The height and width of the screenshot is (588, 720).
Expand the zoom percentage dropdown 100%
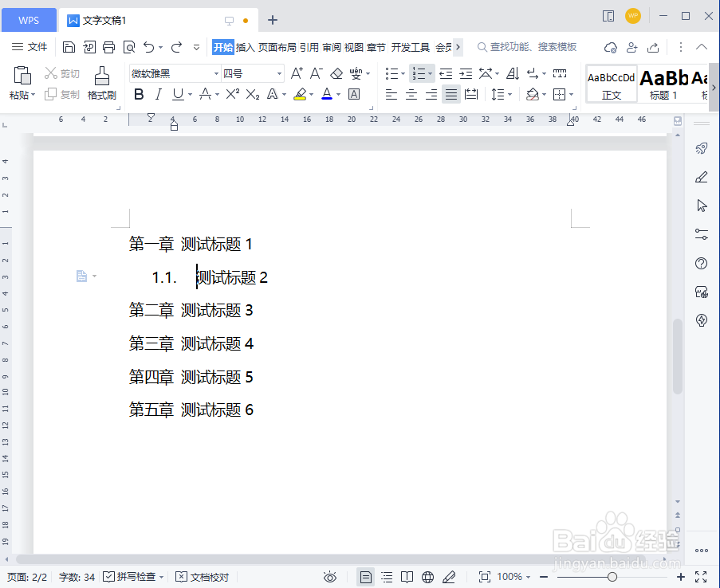(x=528, y=577)
